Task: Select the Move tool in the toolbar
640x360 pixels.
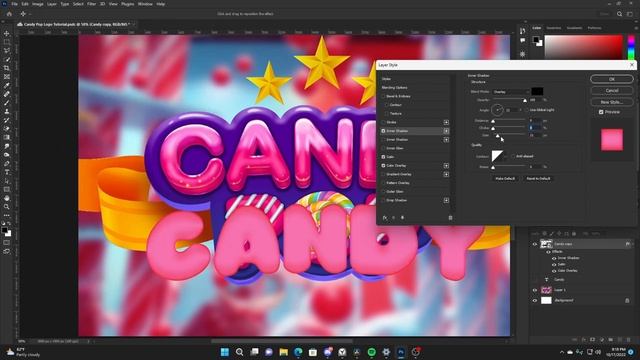Action: (7, 33)
